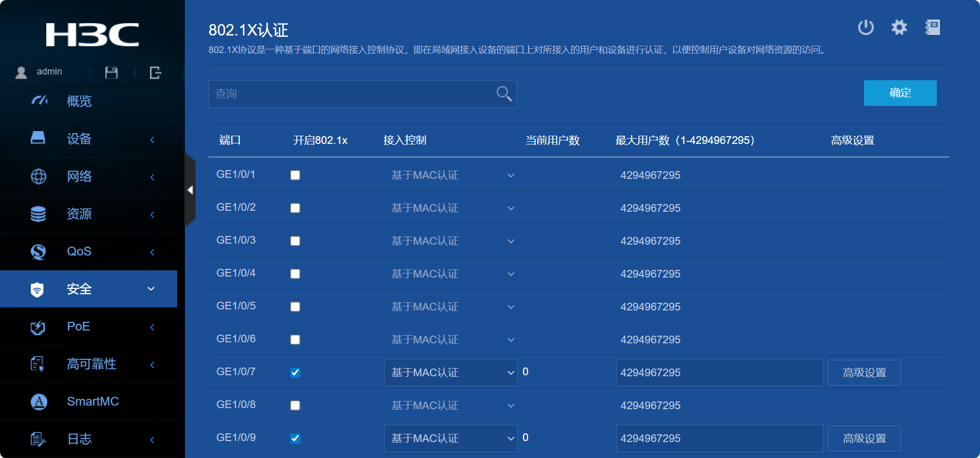Open access control dropdown for GE1/0/7
980x458 pixels.
(450, 373)
